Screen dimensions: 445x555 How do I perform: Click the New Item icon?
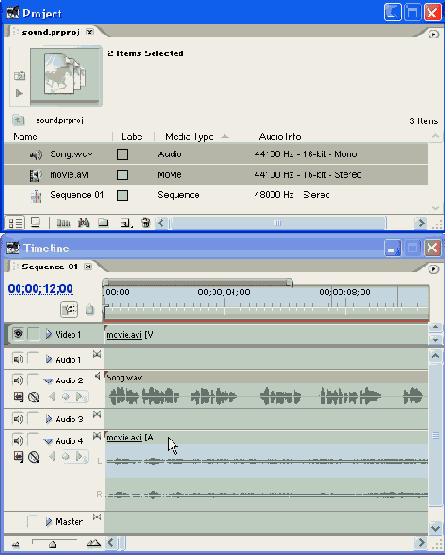click(126, 223)
